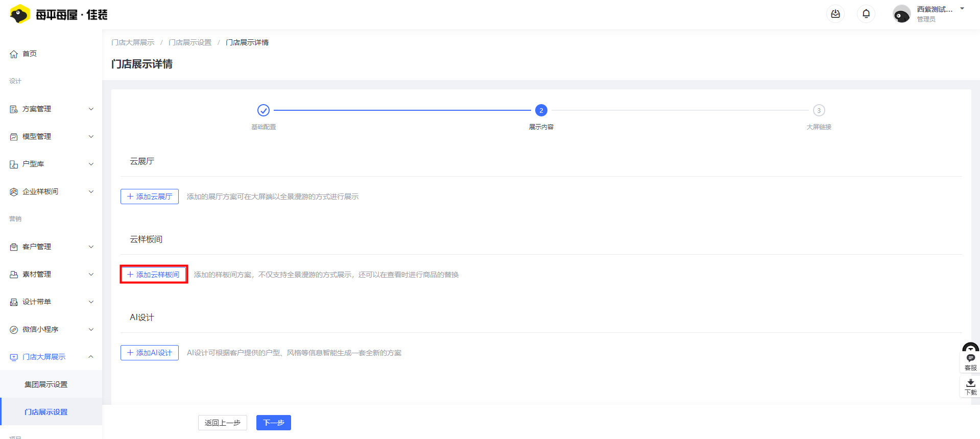Click the 微信小程序 sidebar icon
Viewport: 980px width, 439px height.
click(14, 330)
